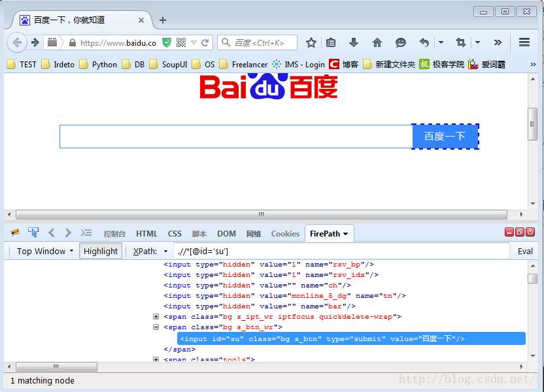This screenshot has width=544, height=392.
Task: Click Firebug panel back arrow
Action: tap(52, 233)
